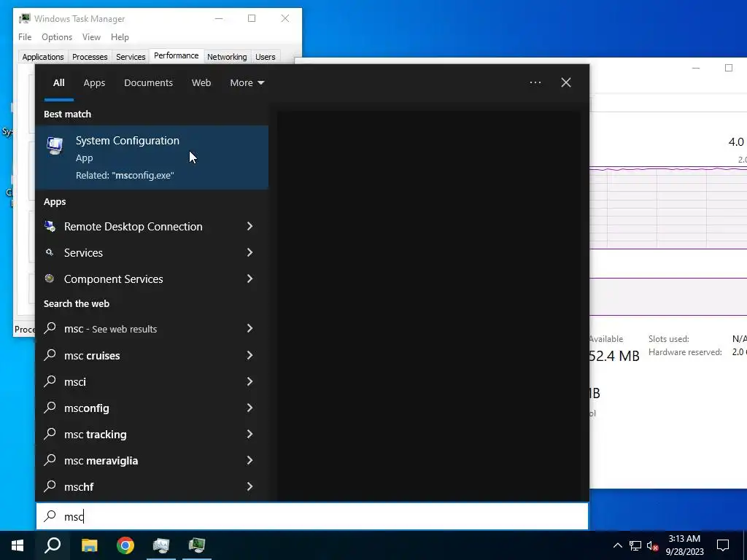Viewport: 747px width, 560px height.
Task: Expand msc web results arrow
Action: 249,328
